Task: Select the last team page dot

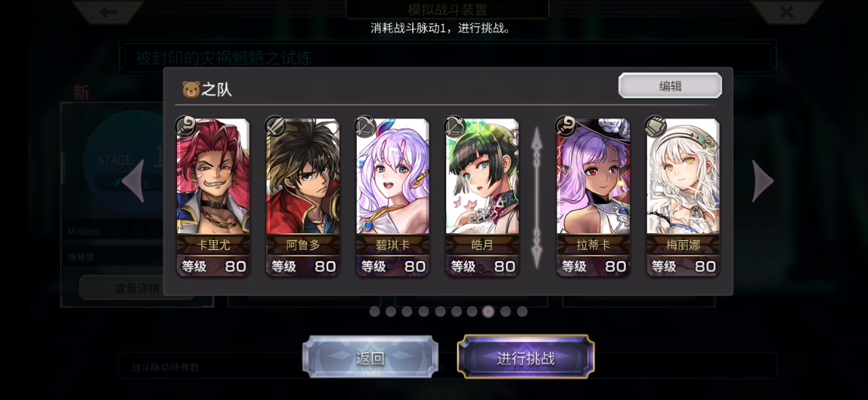Action: pyautogui.click(x=522, y=311)
